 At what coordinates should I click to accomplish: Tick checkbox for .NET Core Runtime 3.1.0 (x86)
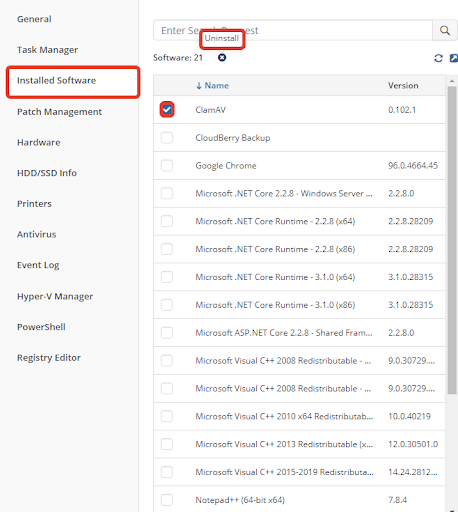[167, 305]
